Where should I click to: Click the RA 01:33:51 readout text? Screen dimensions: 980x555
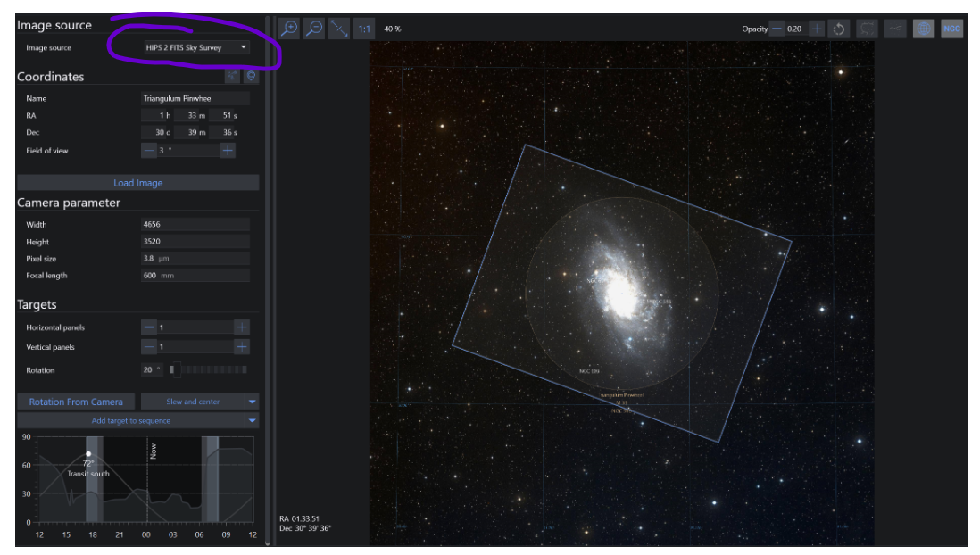point(299,518)
